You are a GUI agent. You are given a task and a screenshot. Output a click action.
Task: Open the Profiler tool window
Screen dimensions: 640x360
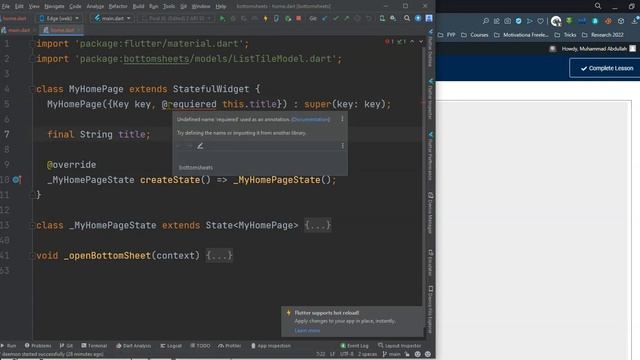[x=230, y=346]
